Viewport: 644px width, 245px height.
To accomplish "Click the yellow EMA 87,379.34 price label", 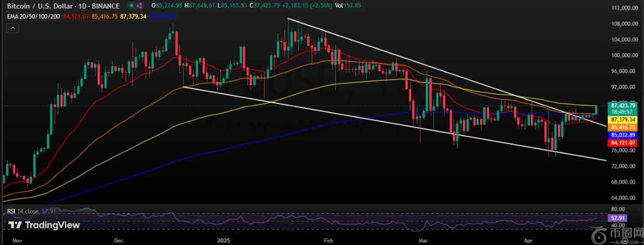I will coord(623,120).
